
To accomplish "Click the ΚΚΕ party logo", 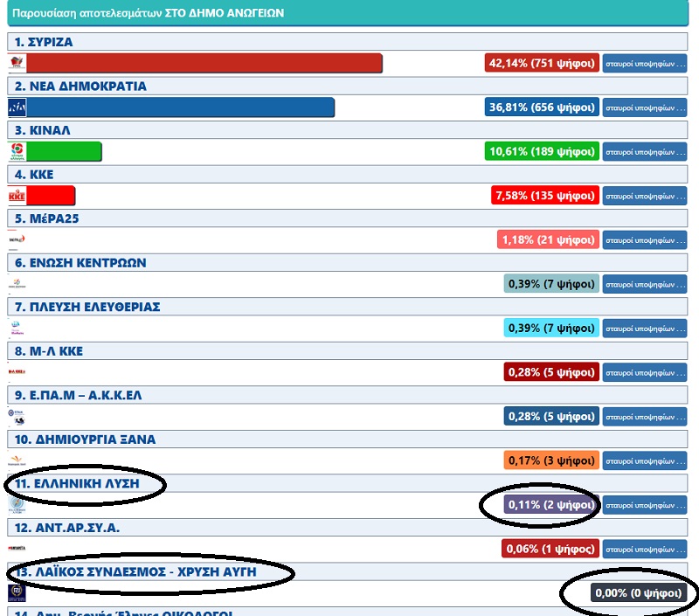I will [17, 195].
